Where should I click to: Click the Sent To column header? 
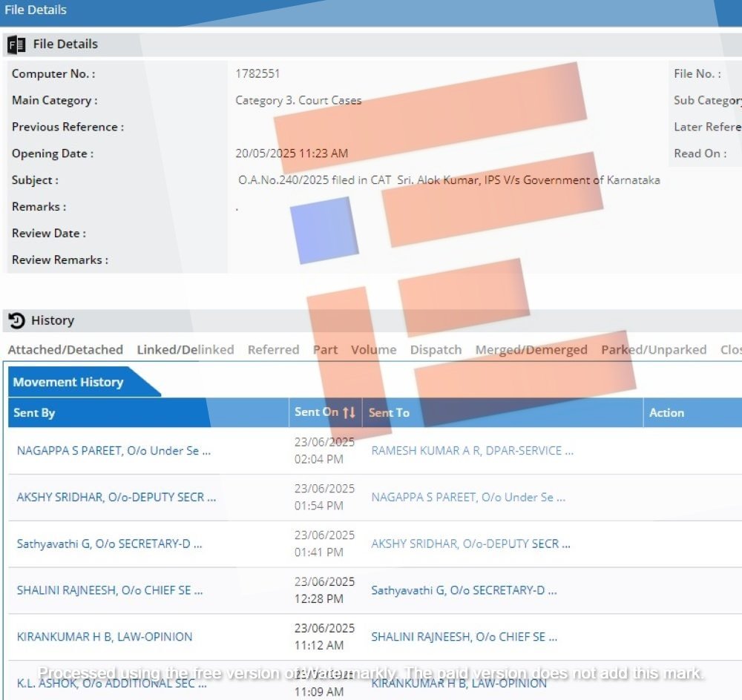click(x=389, y=413)
